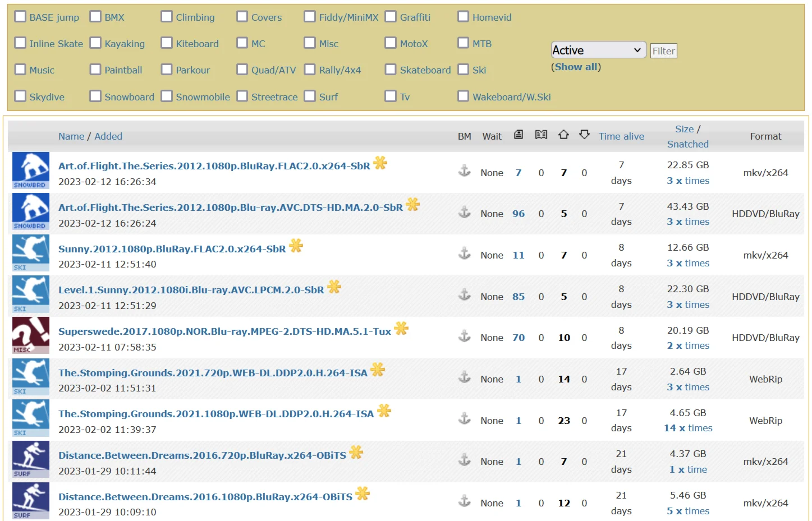Screen dimensions: 812x521
Task: Sort by Snatched column header
Action: click(687, 144)
